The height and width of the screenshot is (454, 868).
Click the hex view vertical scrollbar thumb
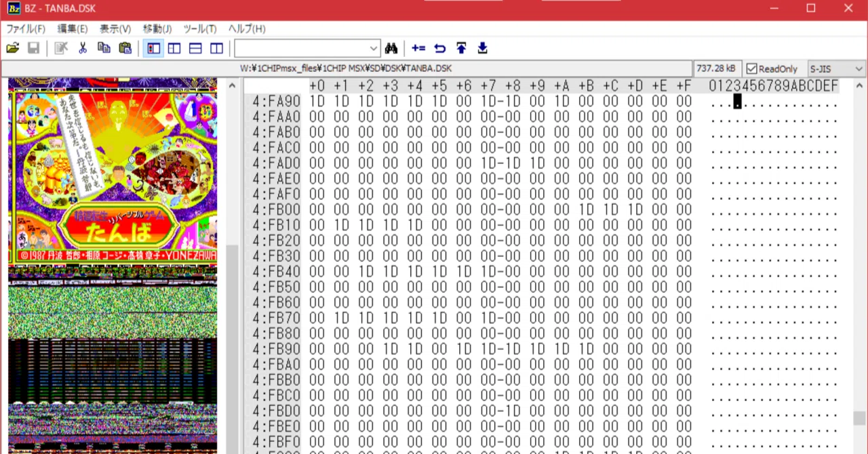(860, 417)
